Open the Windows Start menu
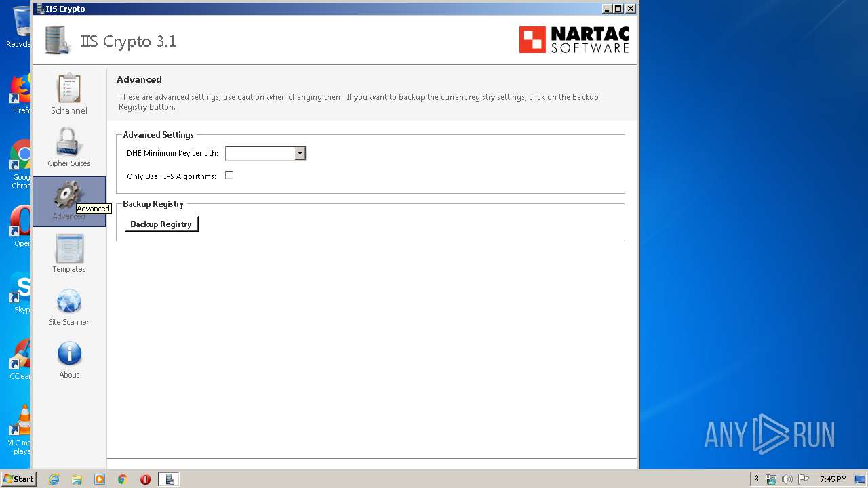Screen dimensions: 868x488 point(18,479)
